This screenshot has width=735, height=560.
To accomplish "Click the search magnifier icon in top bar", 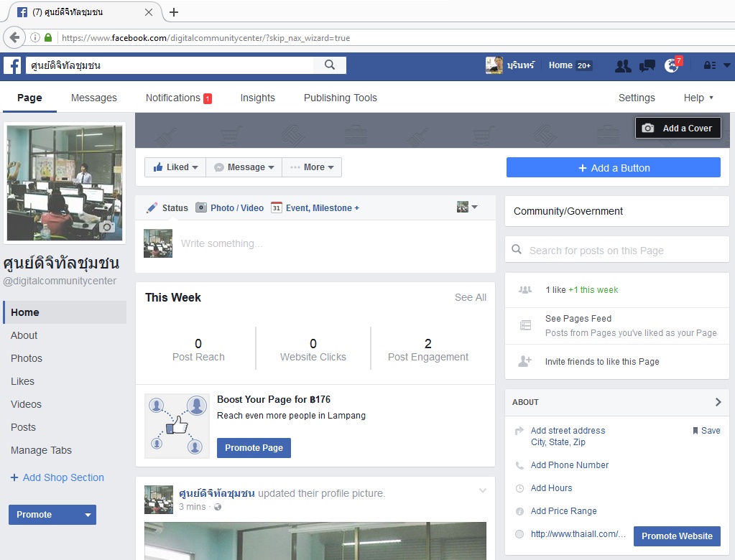I will [x=330, y=65].
